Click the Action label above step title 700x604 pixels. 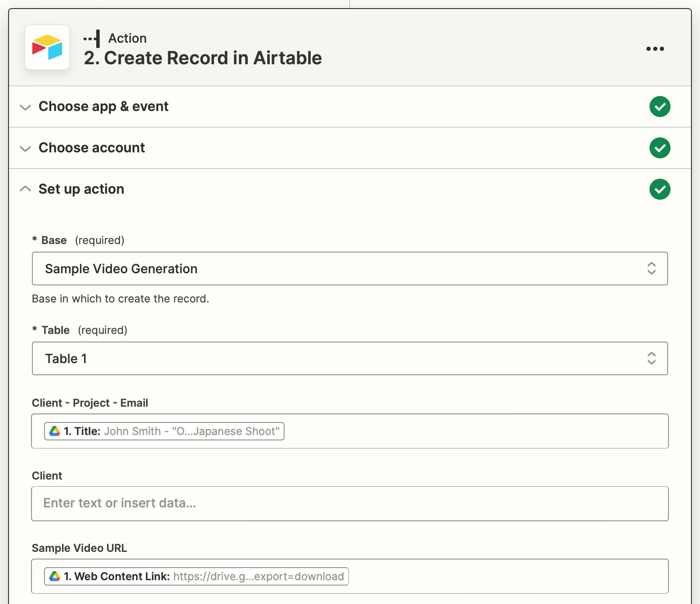click(128, 38)
